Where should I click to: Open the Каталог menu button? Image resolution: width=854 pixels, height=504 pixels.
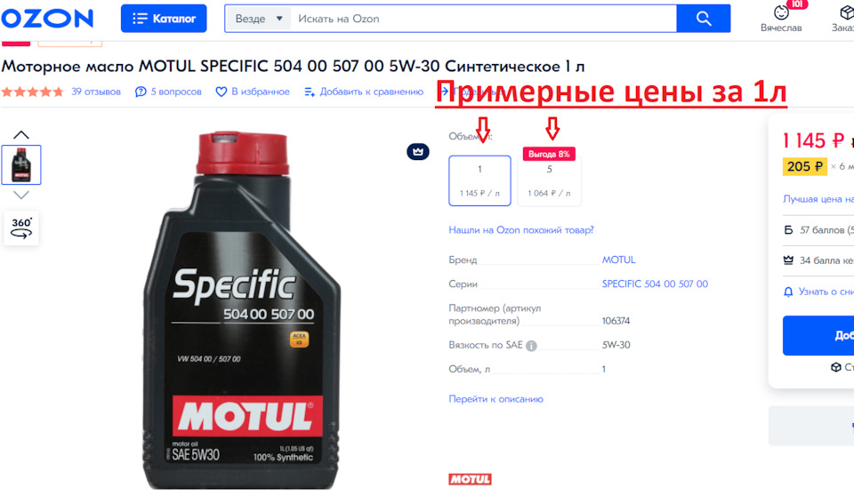[x=164, y=19]
